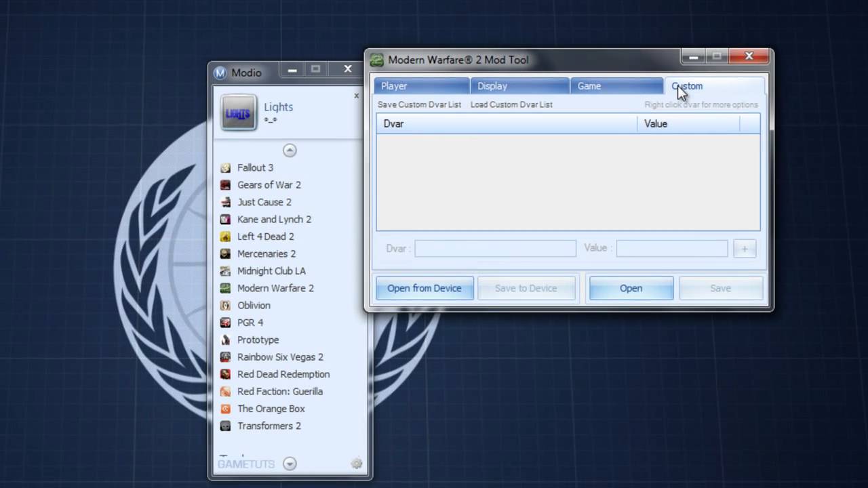868x488 pixels.
Task: Switch to the Player tab
Action: [x=421, y=86]
